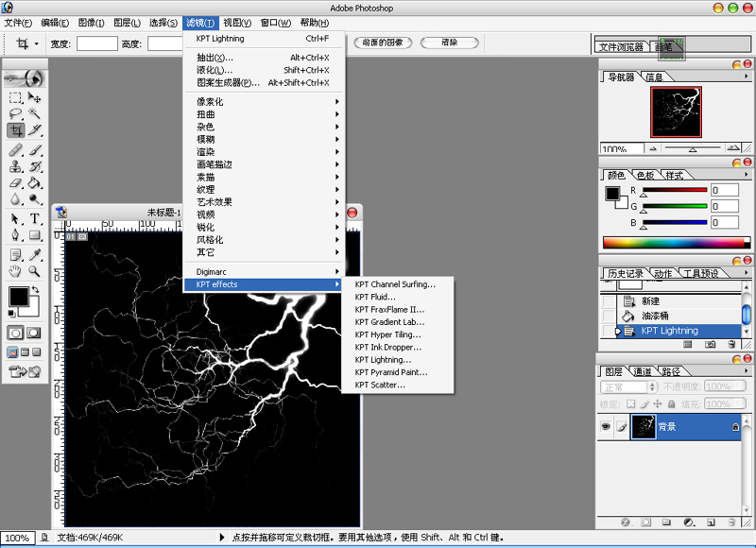
Task: Select the KPT Lightning history state
Action: 679,331
